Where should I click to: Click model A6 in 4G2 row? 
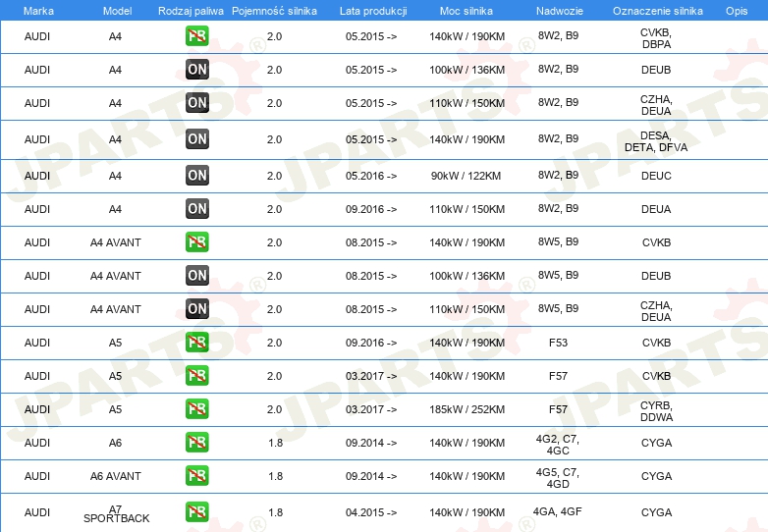[x=115, y=443]
